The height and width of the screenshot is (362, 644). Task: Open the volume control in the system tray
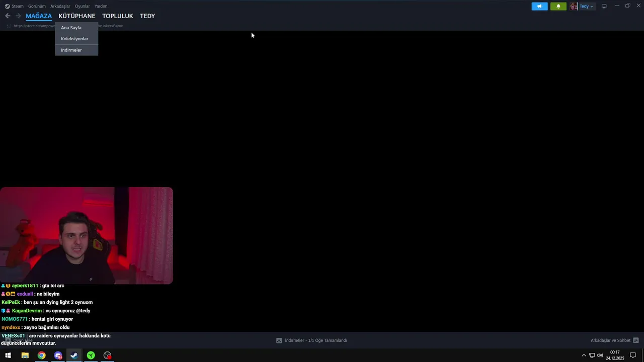[600, 355]
